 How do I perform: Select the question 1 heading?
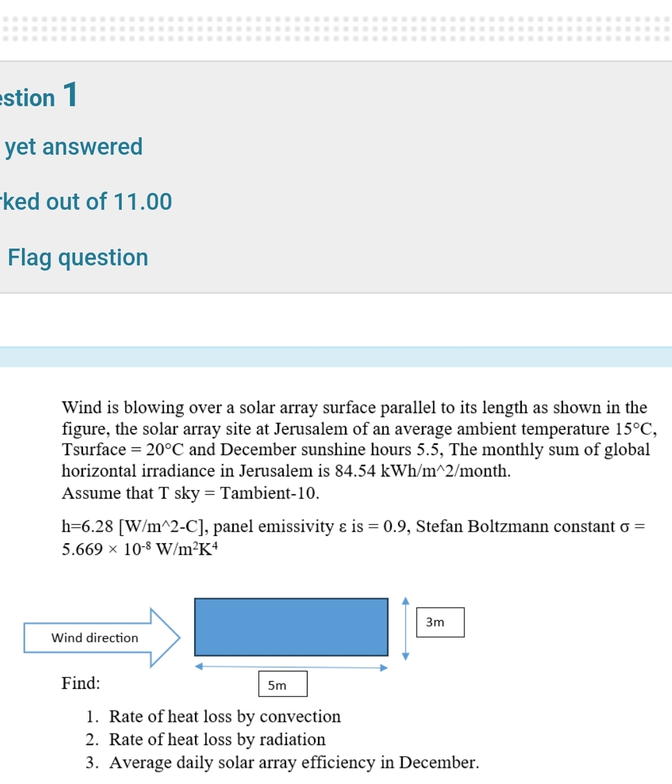[x=39, y=97]
